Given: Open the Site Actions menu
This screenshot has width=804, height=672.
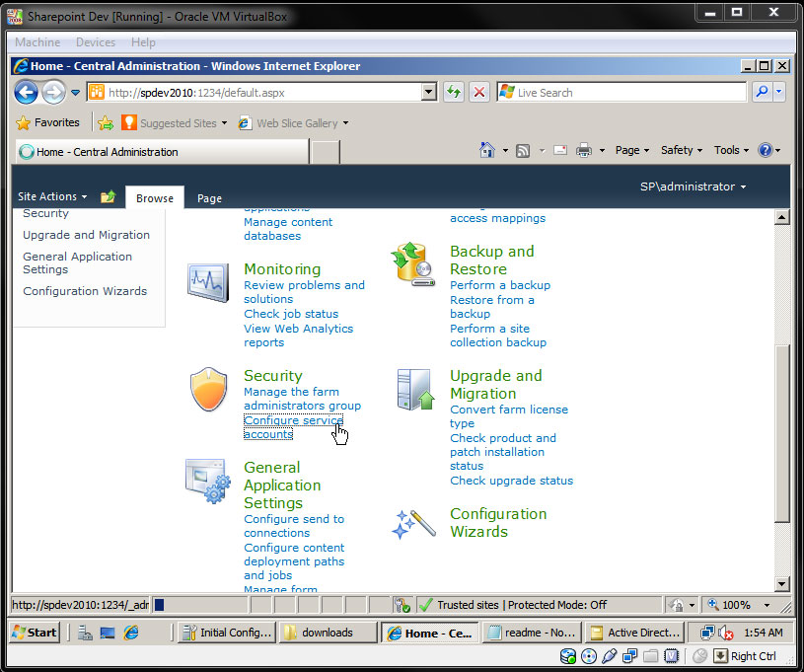Looking at the screenshot, I should [52, 196].
